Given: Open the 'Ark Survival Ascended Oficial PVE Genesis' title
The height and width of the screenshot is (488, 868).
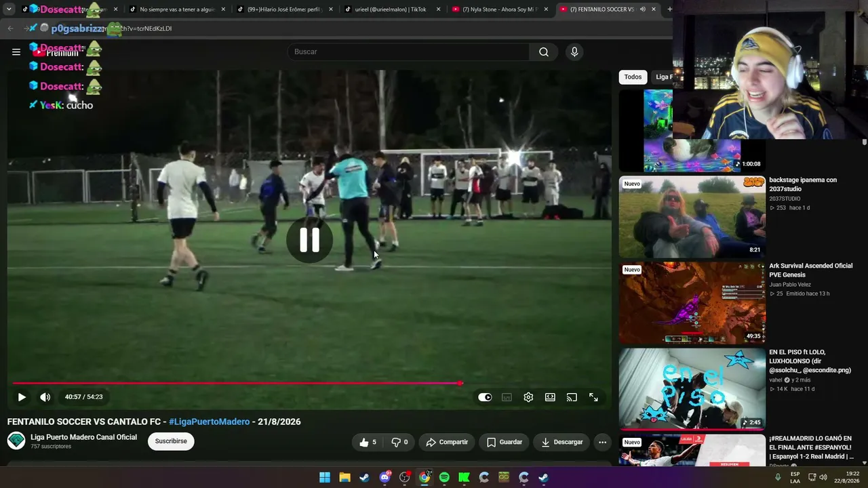Looking at the screenshot, I should [x=810, y=270].
